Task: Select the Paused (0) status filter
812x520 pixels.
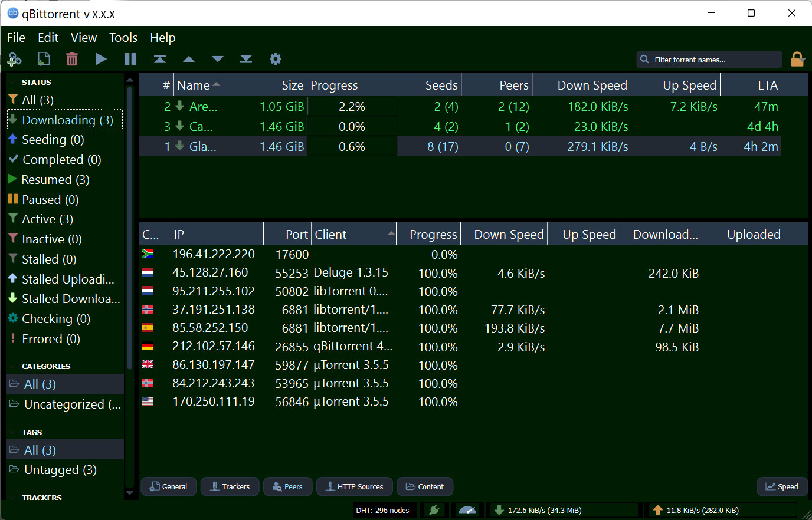Action: tap(65, 200)
